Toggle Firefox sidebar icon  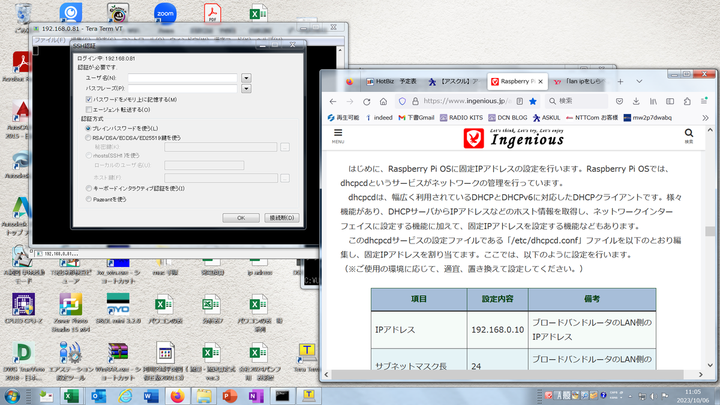tap(670, 101)
